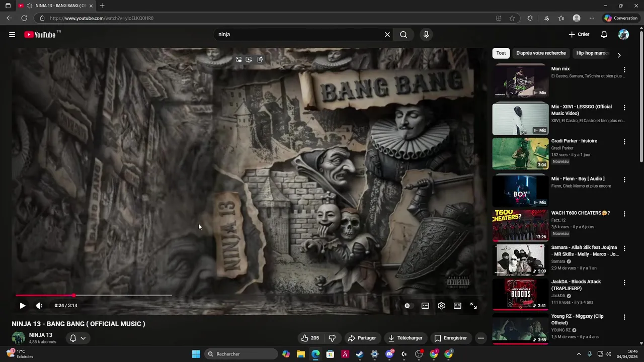Screen dimensions: 644x362
Task: Open WACH T600 CHEATERS video title
Action: pyautogui.click(x=581, y=213)
